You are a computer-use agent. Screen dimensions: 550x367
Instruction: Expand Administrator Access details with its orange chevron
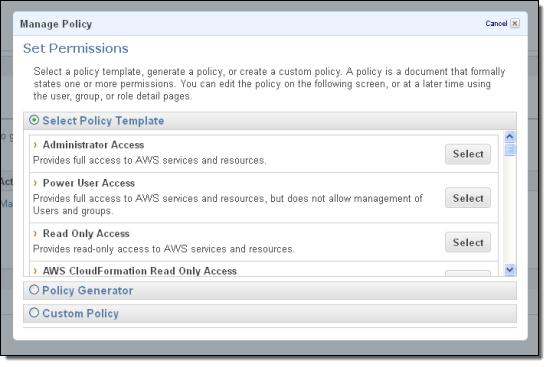(35, 145)
